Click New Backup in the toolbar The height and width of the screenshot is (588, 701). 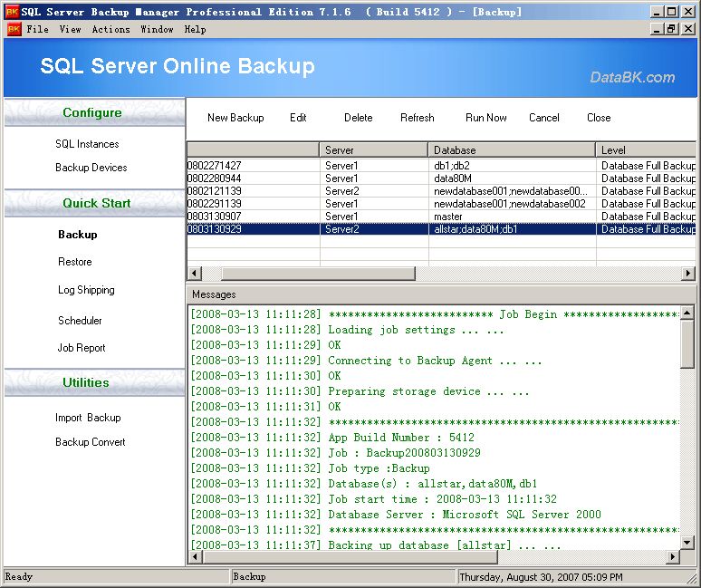point(235,118)
